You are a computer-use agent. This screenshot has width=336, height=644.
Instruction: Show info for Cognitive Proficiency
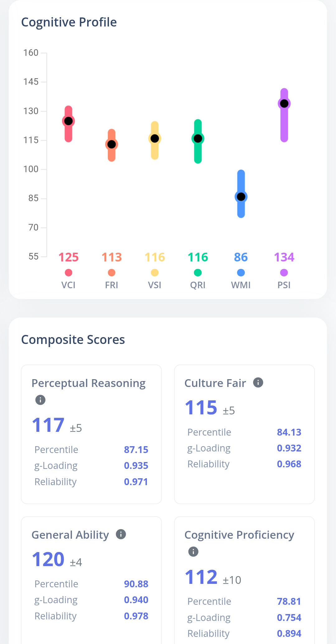click(193, 552)
